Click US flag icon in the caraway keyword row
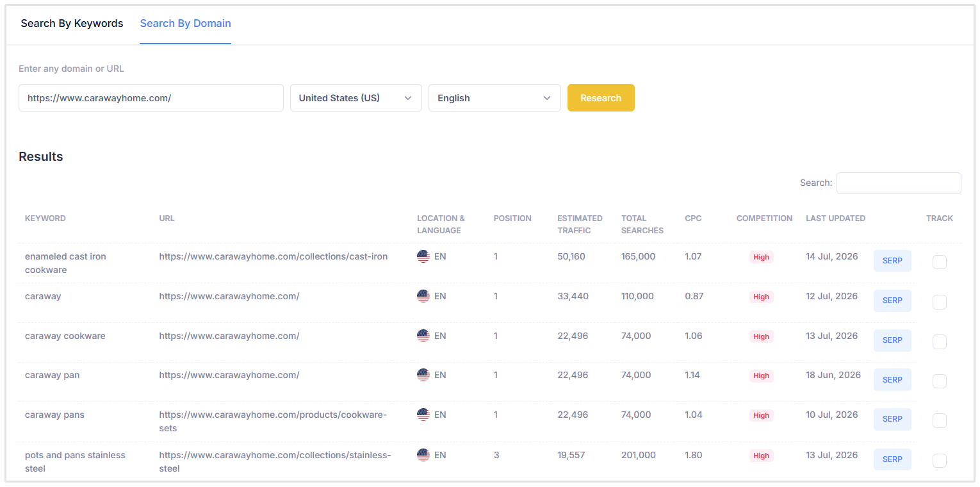The image size is (980, 487). pyautogui.click(x=423, y=296)
